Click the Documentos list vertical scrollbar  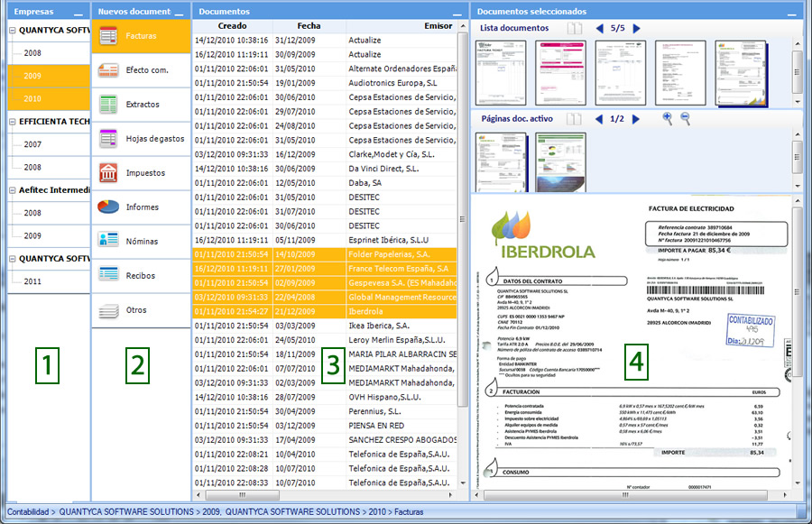point(463,218)
